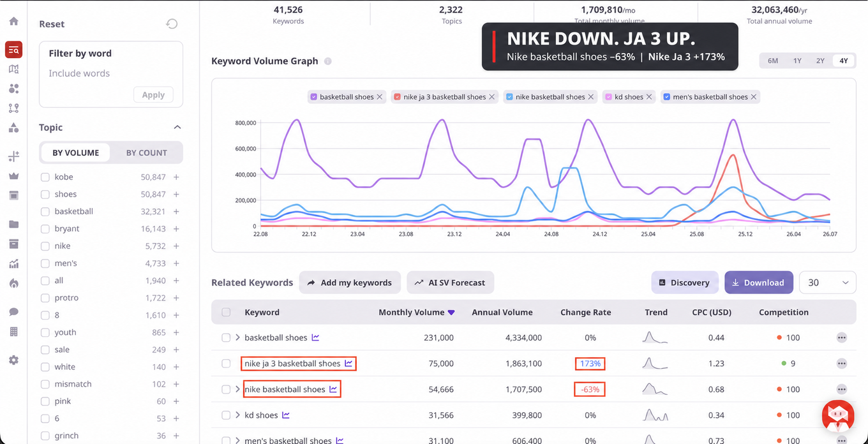
Task: Open the crown icon in sidebar
Action: click(x=13, y=176)
